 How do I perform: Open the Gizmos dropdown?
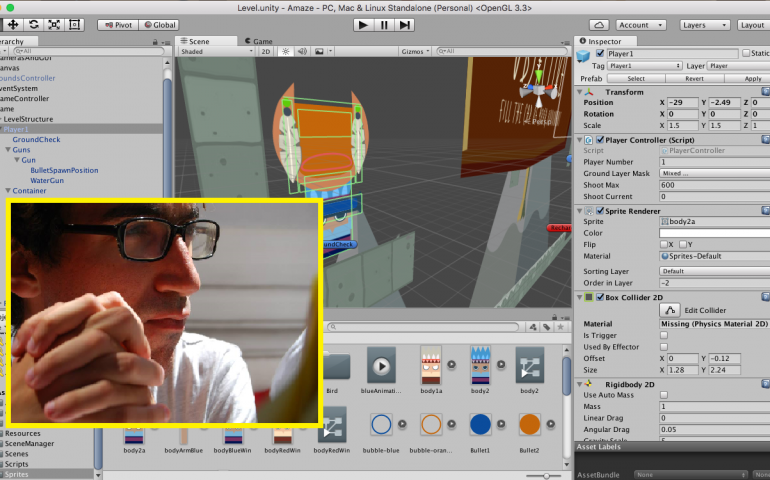click(x=415, y=51)
